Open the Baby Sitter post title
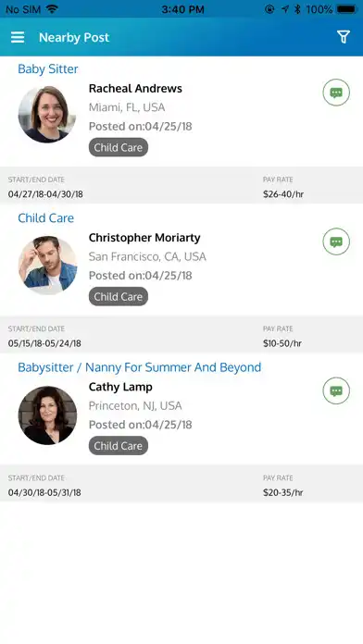The width and height of the screenshot is (363, 644). click(47, 68)
